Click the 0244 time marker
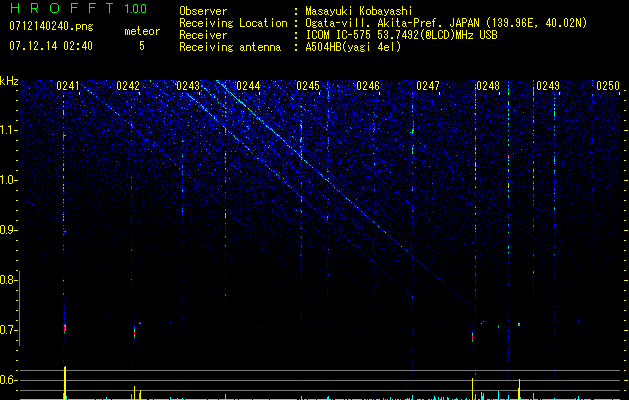Image resolution: width=629 pixels, height=400 pixels. point(248,85)
